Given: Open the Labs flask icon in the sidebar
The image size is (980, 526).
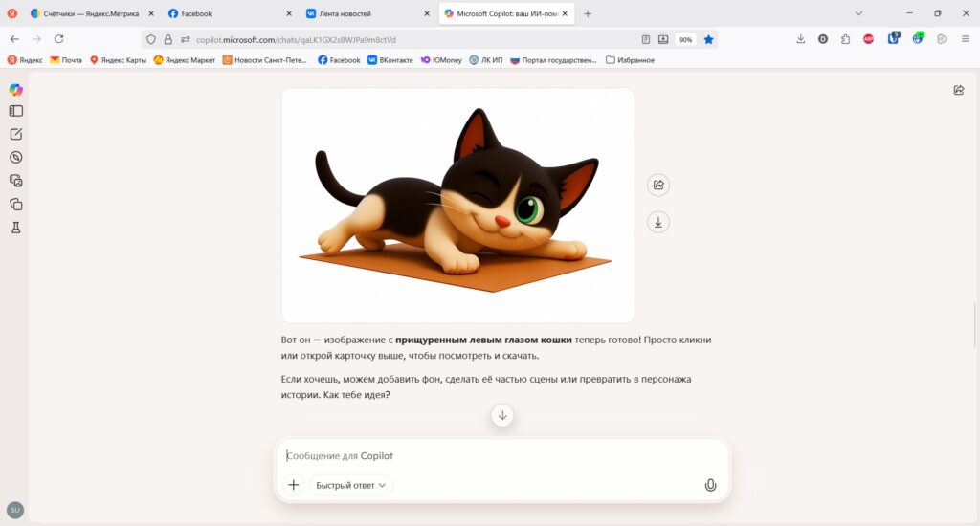Looking at the screenshot, I should click(16, 228).
